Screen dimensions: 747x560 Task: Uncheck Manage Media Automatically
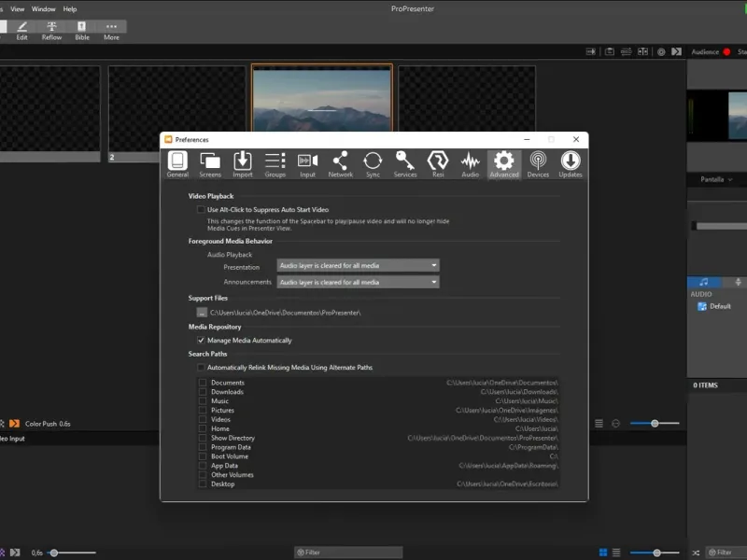coord(201,340)
